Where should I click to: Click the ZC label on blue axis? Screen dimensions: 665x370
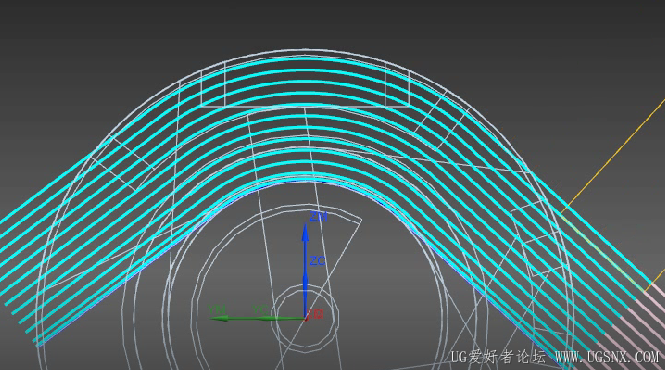pos(317,261)
